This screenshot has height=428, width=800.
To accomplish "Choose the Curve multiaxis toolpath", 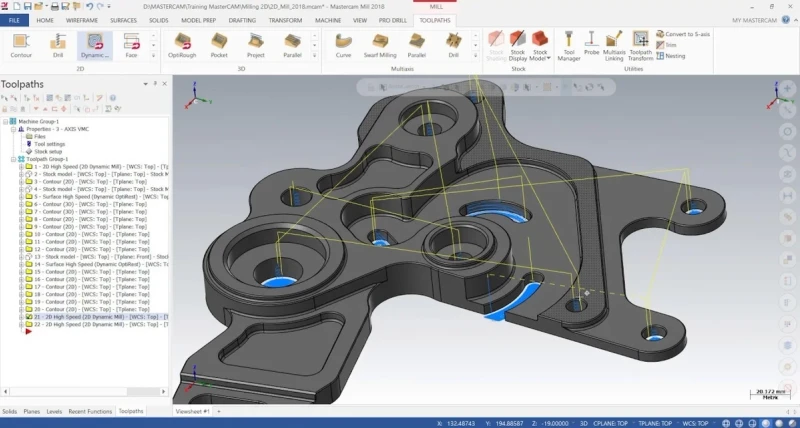I will [343, 45].
